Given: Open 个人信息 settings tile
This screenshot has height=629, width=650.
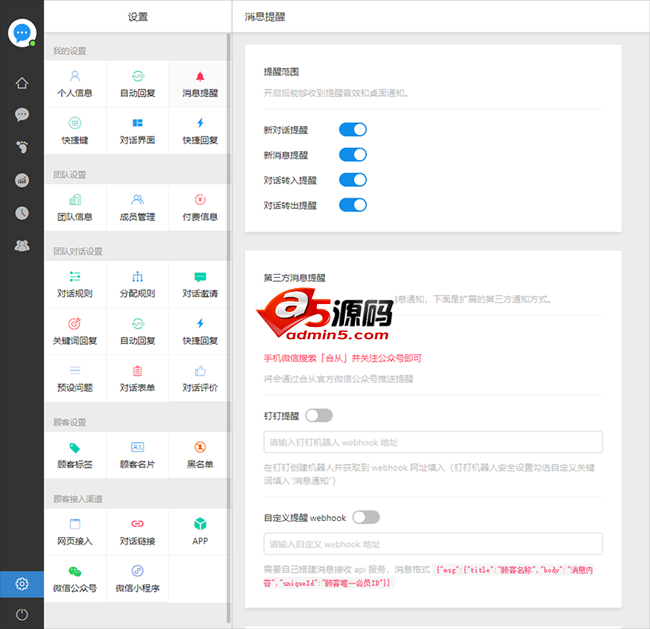Looking at the screenshot, I should [75, 84].
